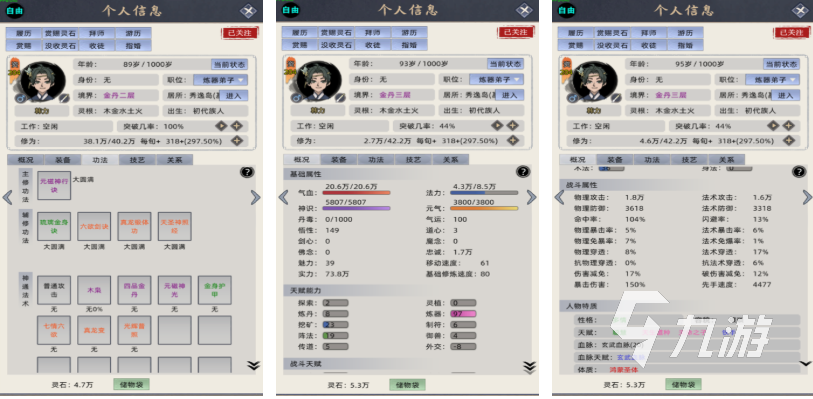Open 炼器弟子 position dropdown in age 89岁 panel
The width and height of the screenshot is (813, 399).
point(220,80)
